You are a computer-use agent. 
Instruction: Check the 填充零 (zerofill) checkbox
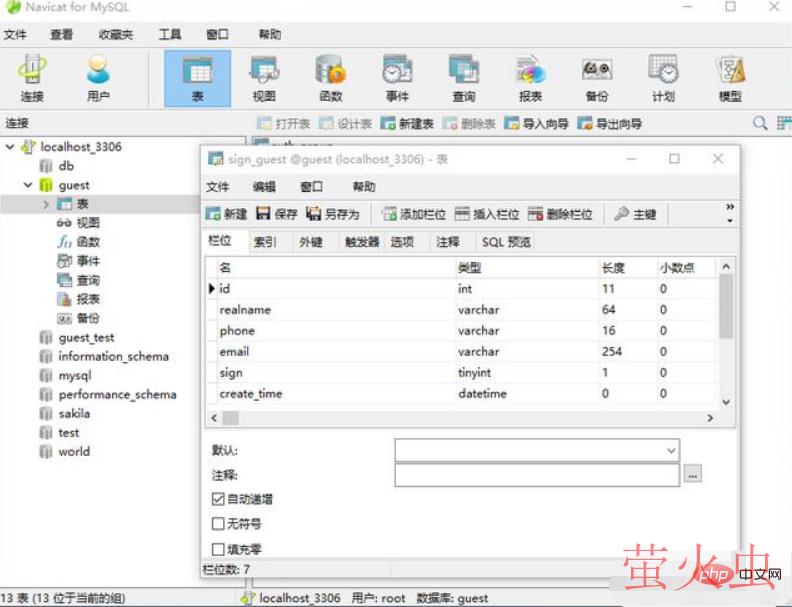click(x=219, y=549)
